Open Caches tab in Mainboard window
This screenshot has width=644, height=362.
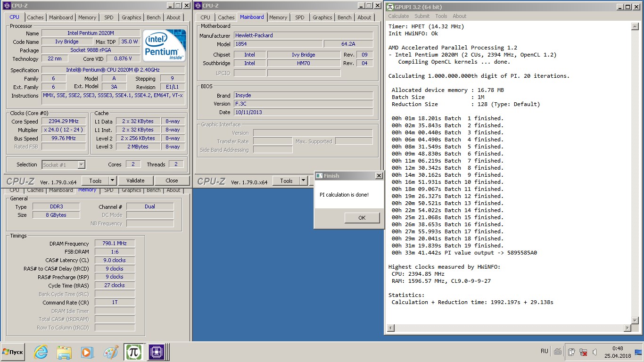coord(226,17)
